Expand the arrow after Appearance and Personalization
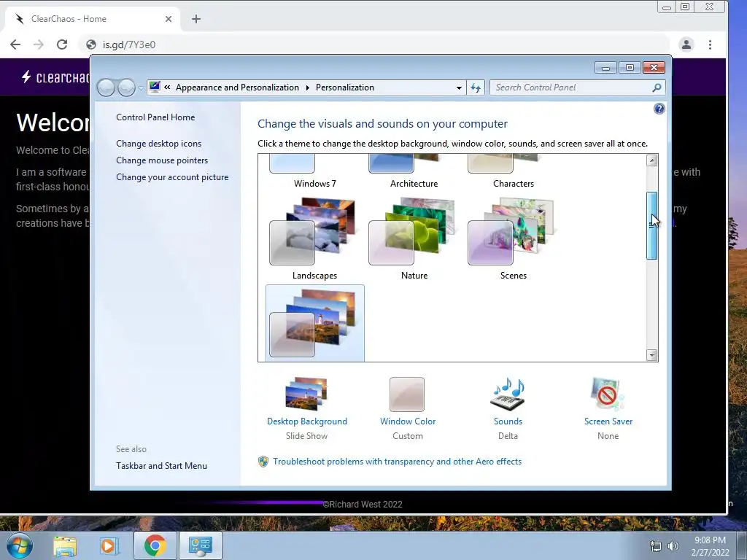The width and height of the screenshot is (747, 560). 307,87
